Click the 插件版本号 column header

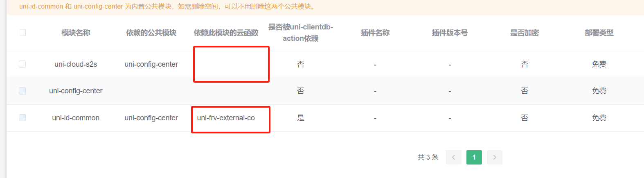coord(450,33)
